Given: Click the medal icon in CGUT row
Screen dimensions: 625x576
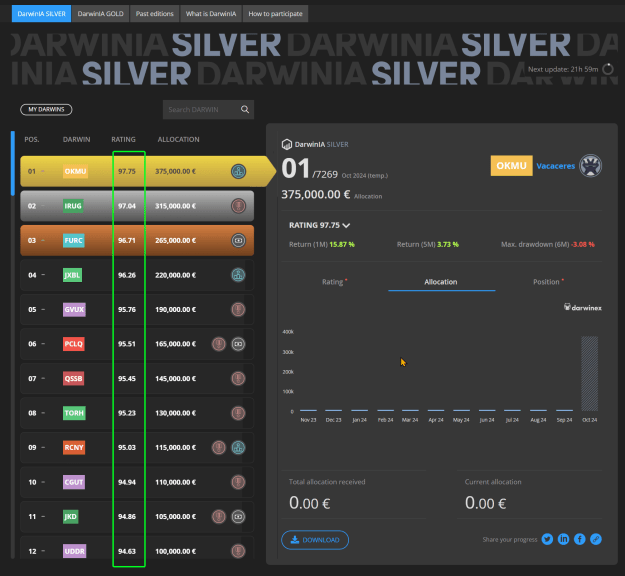Looking at the screenshot, I should [x=238, y=482].
